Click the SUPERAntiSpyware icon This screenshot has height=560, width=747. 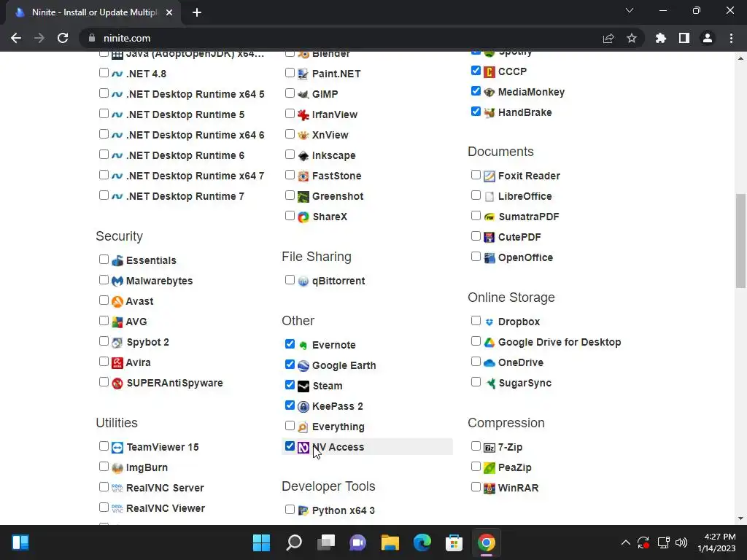pyautogui.click(x=117, y=384)
